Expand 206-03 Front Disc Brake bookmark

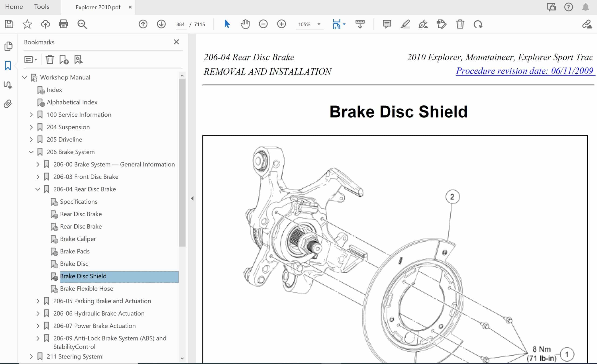point(38,177)
